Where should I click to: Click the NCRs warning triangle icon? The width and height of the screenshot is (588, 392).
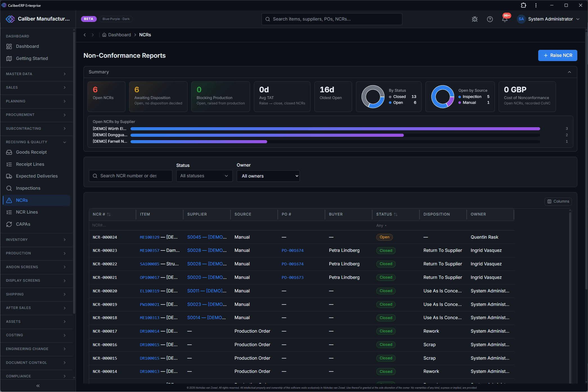pos(9,200)
